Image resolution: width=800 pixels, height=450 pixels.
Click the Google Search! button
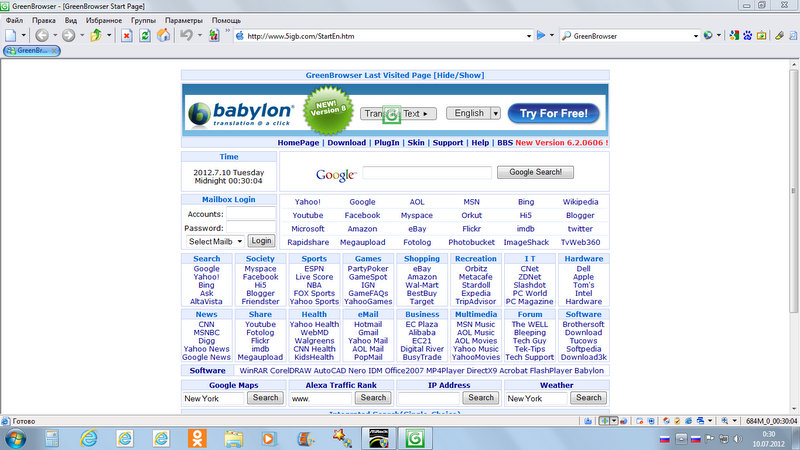[535, 172]
